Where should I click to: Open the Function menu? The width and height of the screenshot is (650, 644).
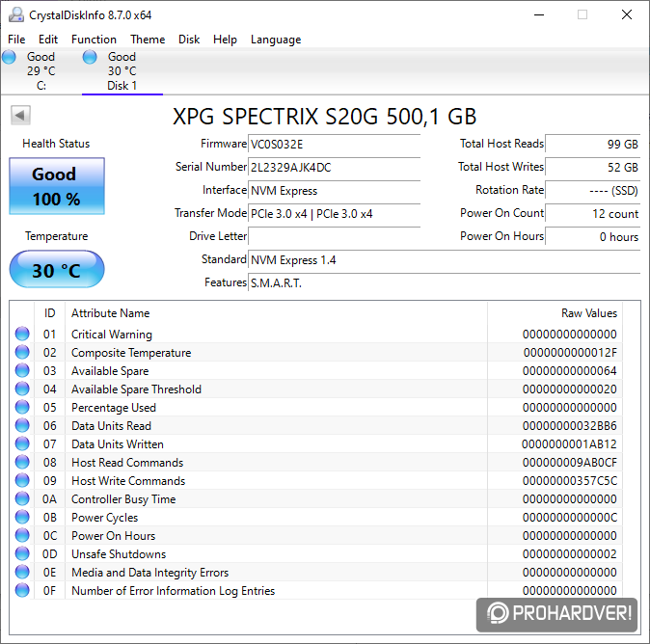[x=94, y=40]
